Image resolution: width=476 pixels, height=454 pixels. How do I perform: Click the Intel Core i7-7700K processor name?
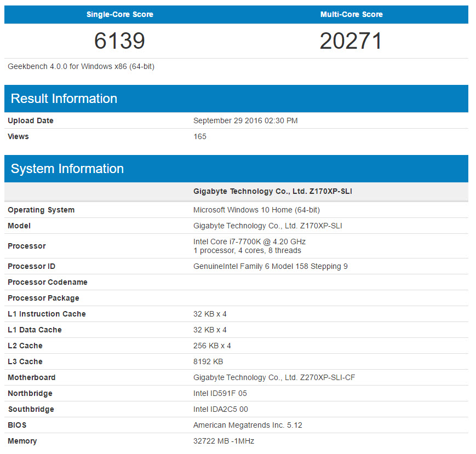(x=250, y=242)
